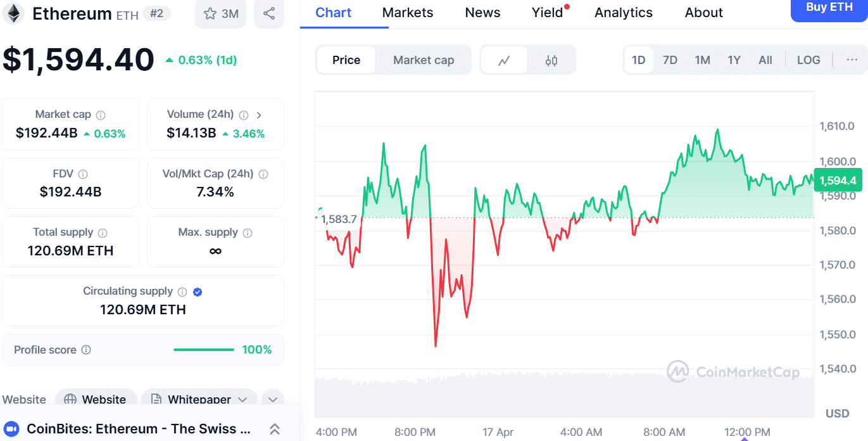Viewport: 868px width, 441px height.
Task: Switch to candlestick chart mode
Action: [551, 59]
